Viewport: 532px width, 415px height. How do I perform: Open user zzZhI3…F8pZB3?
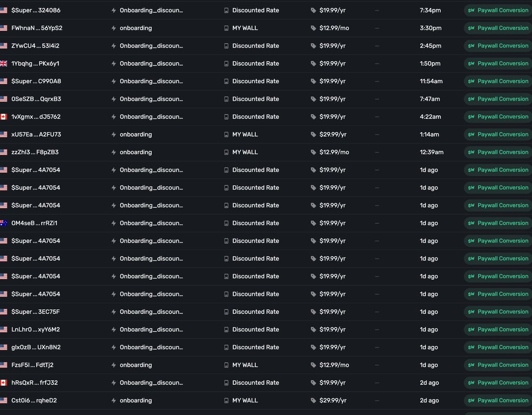[x=35, y=152]
